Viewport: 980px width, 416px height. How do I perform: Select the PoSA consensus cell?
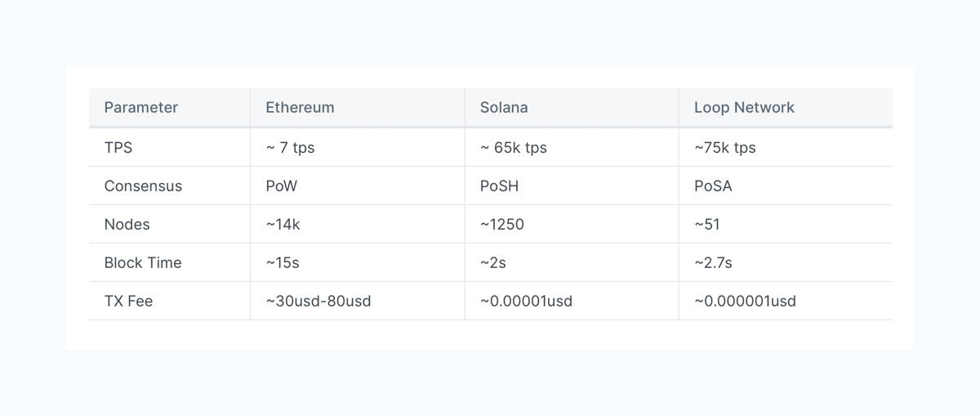[x=713, y=186]
